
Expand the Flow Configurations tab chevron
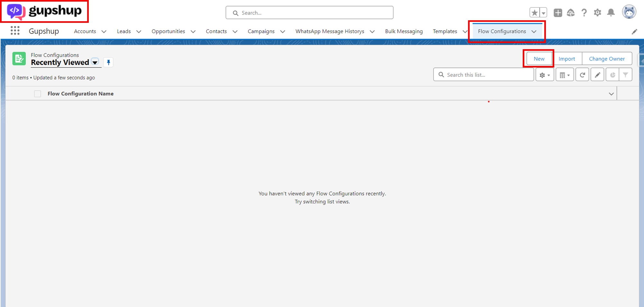point(534,32)
